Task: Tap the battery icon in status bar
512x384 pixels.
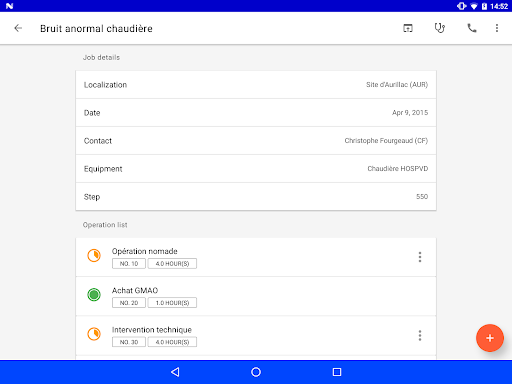Action: [484, 6]
